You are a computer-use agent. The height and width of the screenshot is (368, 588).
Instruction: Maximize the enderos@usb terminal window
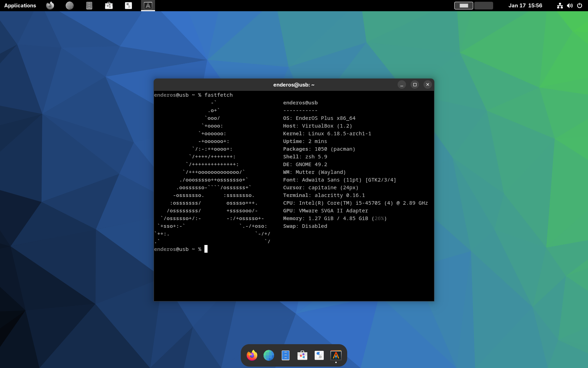pyautogui.click(x=415, y=84)
